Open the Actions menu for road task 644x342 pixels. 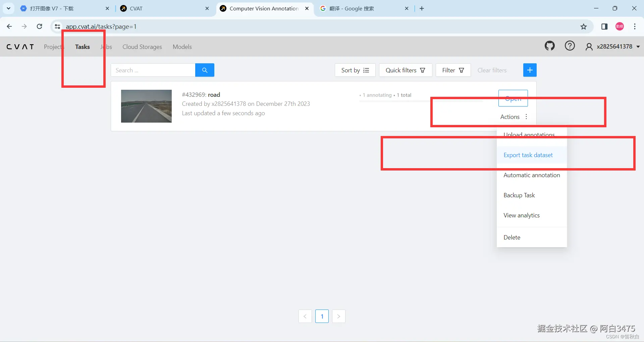(514, 117)
